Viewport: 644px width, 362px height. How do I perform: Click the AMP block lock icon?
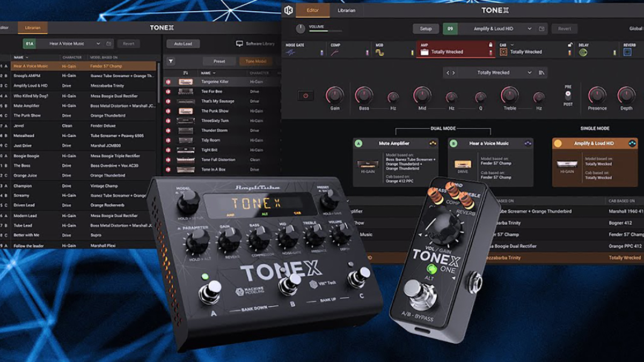click(491, 45)
